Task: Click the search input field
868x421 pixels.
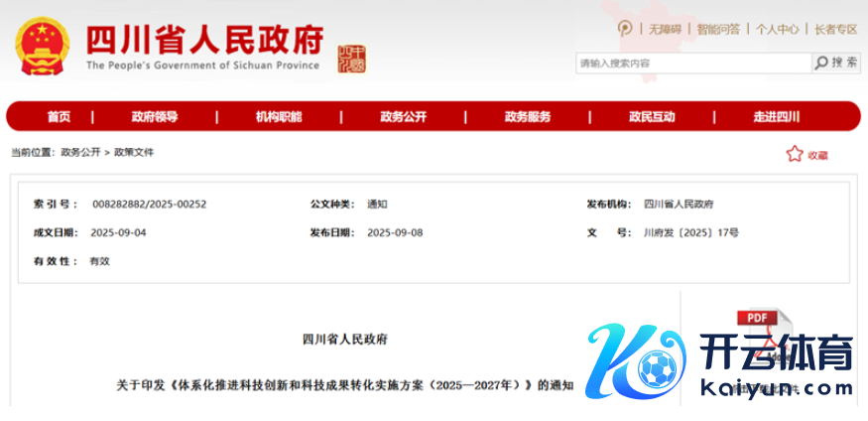Action: (x=691, y=64)
